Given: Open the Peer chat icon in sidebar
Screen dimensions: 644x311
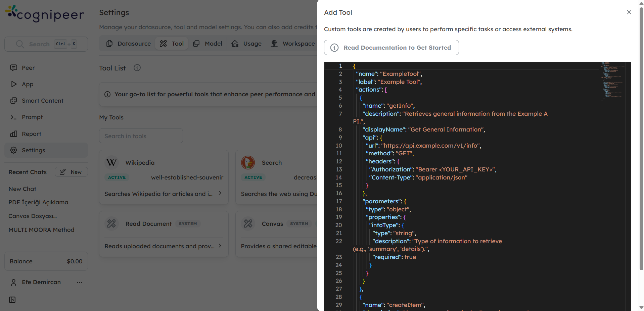Looking at the screenshot, I should coord(13,68).
